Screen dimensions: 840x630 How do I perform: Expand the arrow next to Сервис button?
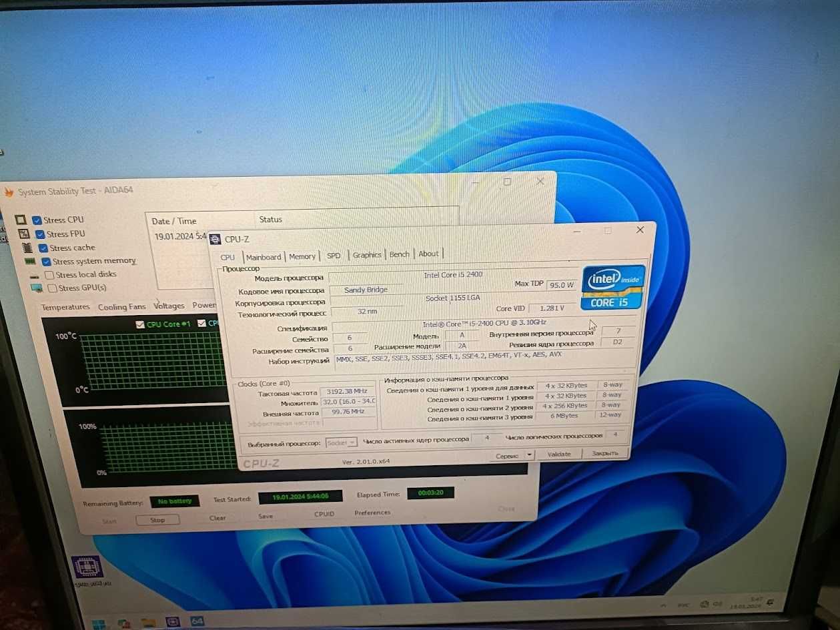(529, 454)
